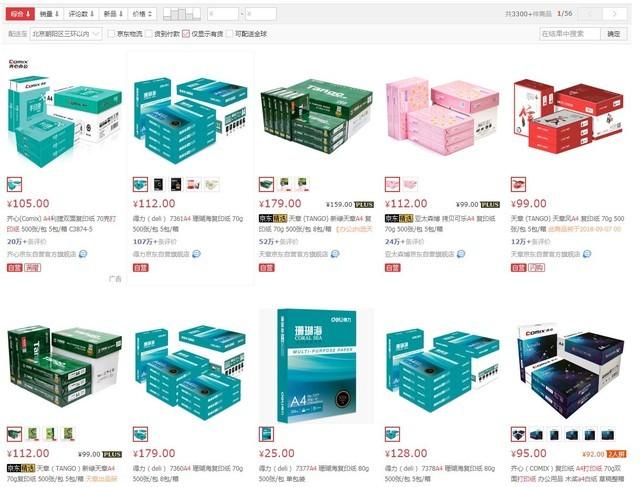Screen dimensions: 640x487
Task: Enable the 京东物流 checkbox
Action: (x=111, y=34)
